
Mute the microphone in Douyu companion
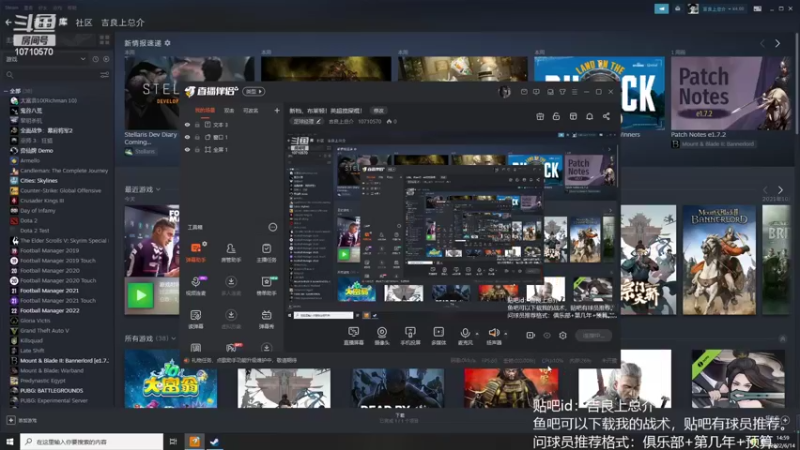(x=465, y=335)
